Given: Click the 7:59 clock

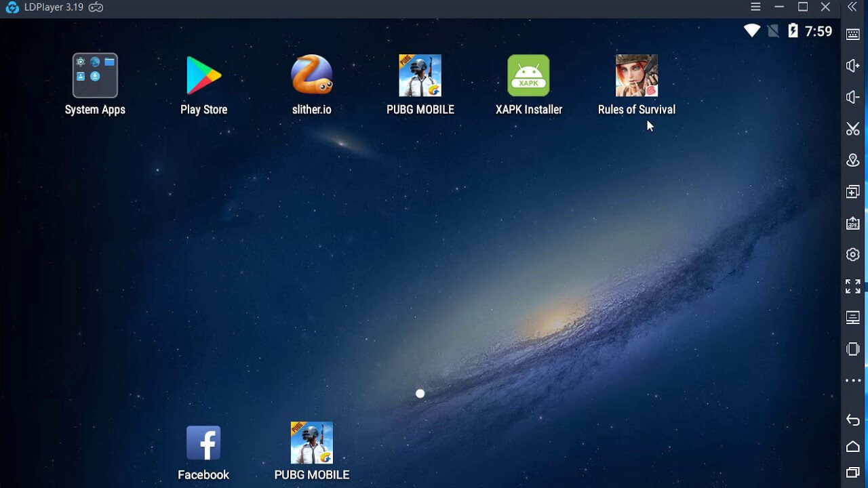Looking at the screenshot, I should point(818,31).
